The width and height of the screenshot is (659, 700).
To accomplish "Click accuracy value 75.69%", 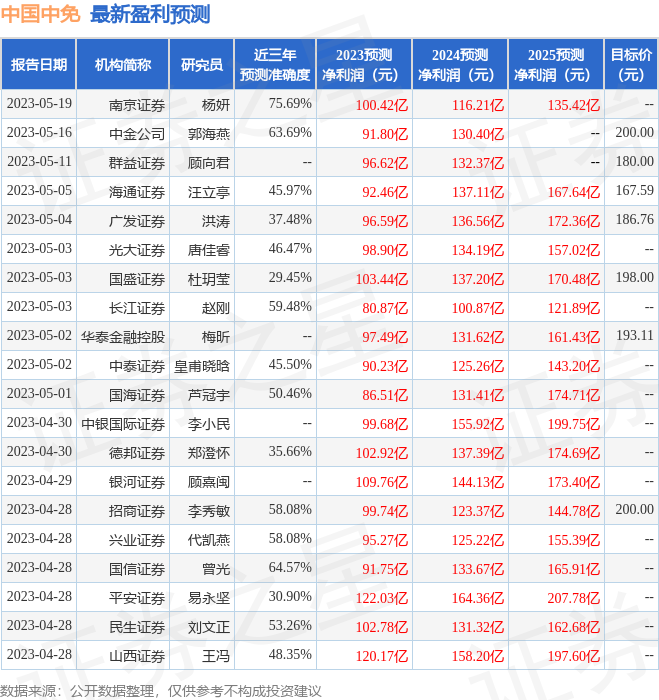I will coord(290,103).
